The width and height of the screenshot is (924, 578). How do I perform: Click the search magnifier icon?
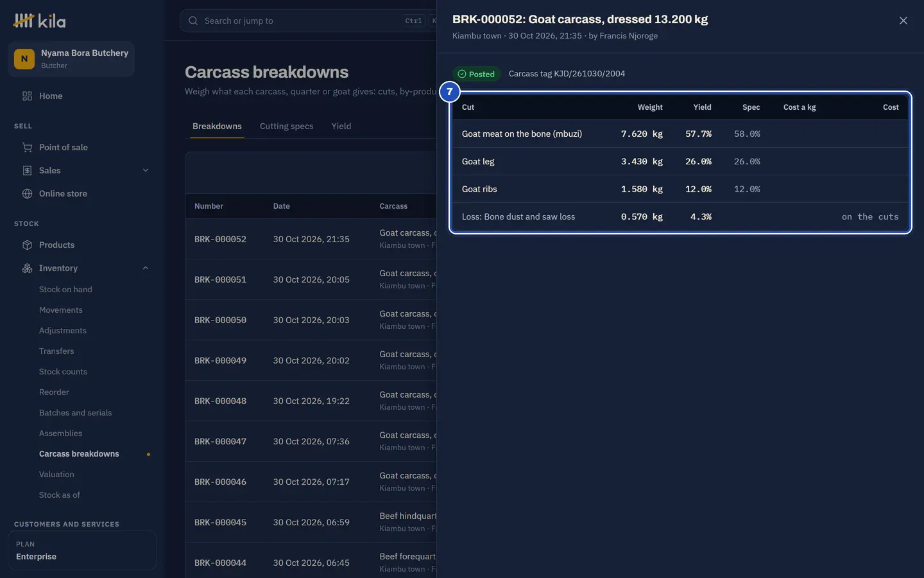coord(193,21)
